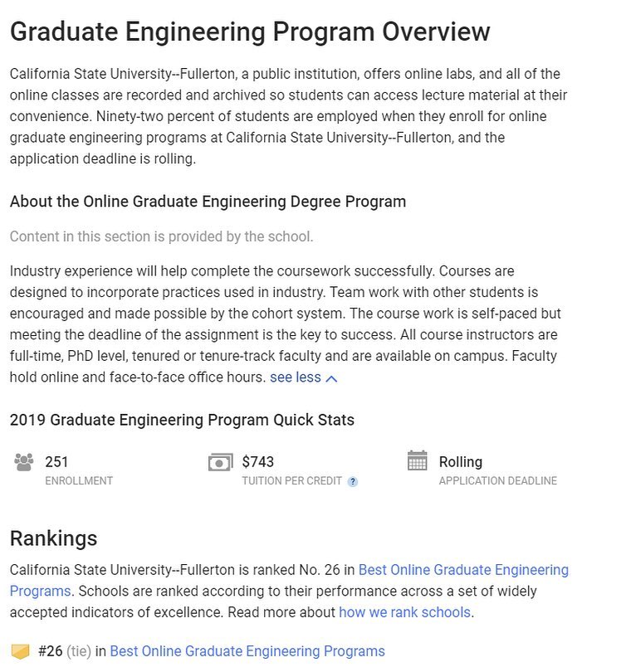Open the #26 tie Best Online Graduate Engineering Programs link
Viewport: 631px width, 672px height.
(x=247, y=651)
